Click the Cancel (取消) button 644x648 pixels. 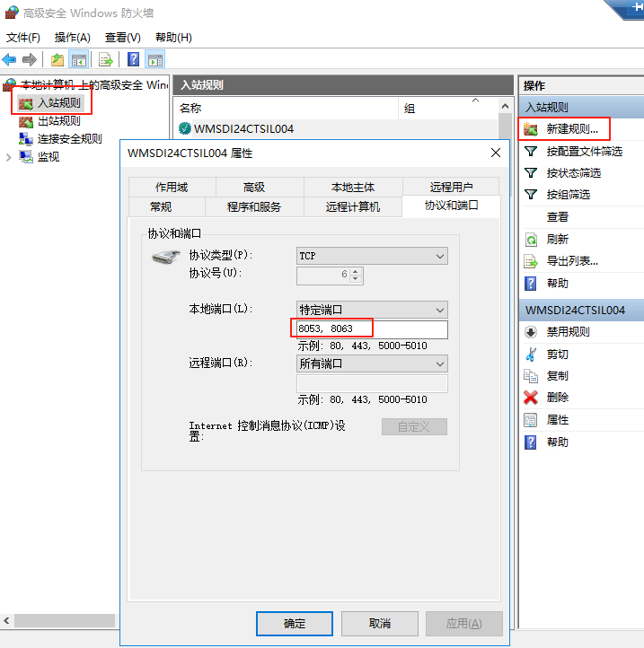point(379,624)
